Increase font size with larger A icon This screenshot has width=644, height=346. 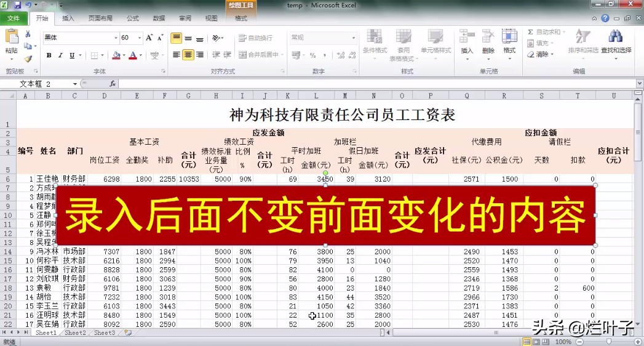point(149,38)
